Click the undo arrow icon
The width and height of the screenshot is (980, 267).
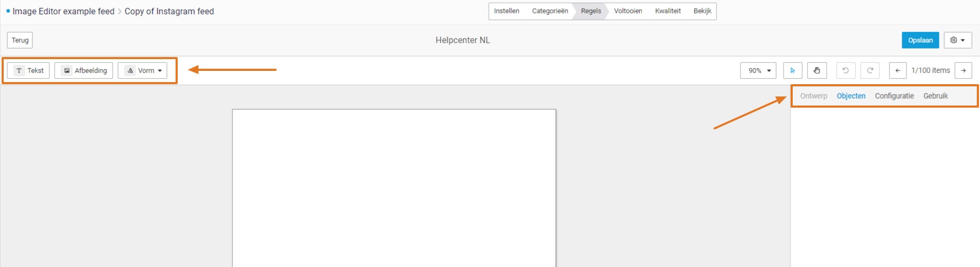[845, 70]
